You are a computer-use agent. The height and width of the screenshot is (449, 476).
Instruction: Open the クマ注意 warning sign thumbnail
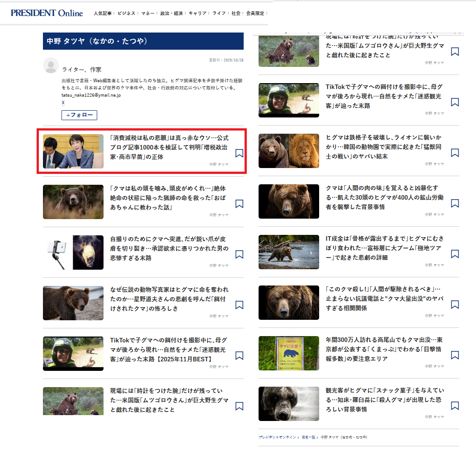tap(288, 353)
